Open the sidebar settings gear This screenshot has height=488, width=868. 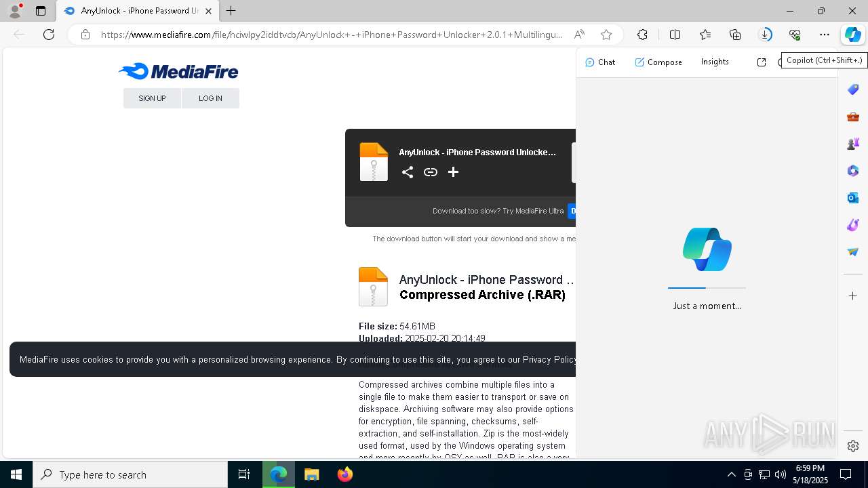click(853, 446)
